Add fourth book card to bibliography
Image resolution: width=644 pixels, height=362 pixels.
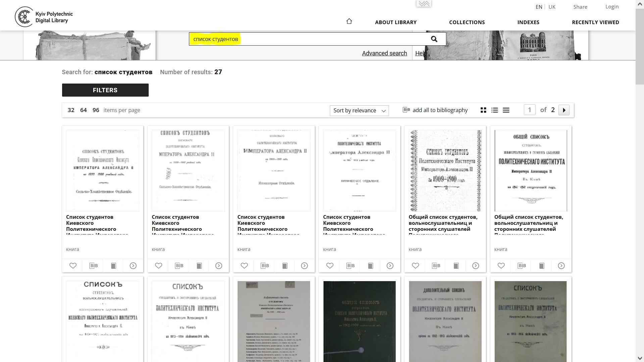coord(351,266)
